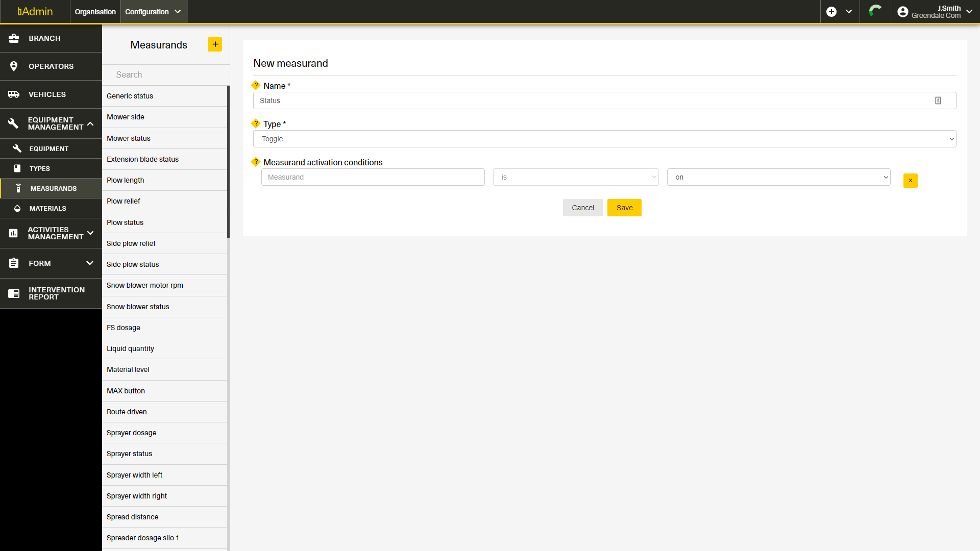
Task: Click the contact card icon in the Name field
Action: 938,101
